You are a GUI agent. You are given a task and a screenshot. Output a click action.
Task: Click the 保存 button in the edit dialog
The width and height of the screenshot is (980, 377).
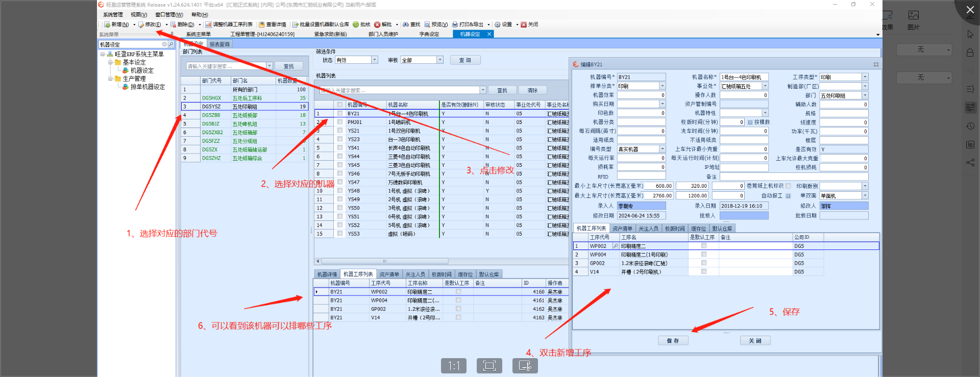pos(673,341)
